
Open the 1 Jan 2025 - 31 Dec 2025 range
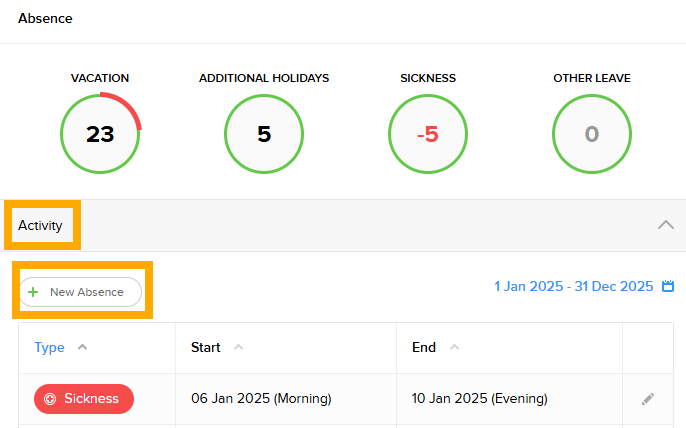(573, 287)
